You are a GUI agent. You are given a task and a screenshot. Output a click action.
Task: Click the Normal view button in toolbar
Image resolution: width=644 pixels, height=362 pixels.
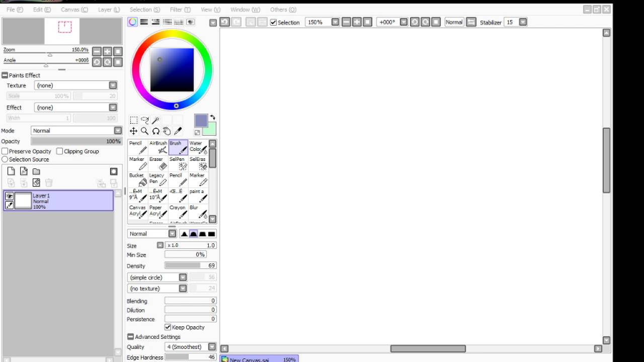pos(454,22)
